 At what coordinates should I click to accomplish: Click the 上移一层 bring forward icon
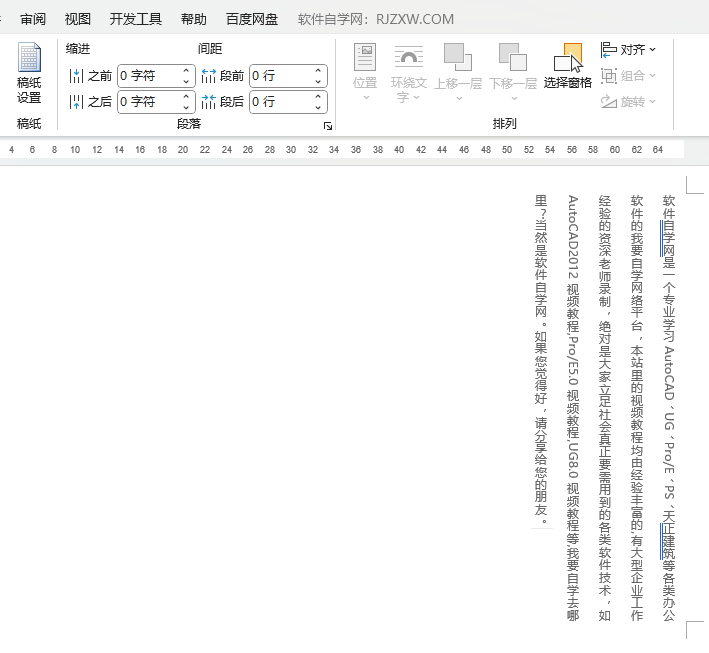coord(458,57)
